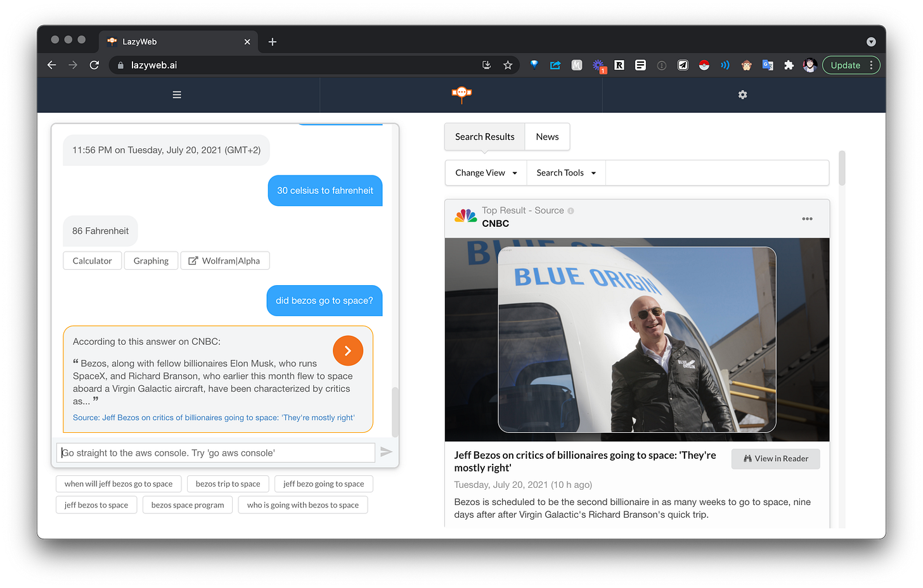Open the Jeff Bezos on critics article headline
Screen dimensions: 923x588
[585, 461]
